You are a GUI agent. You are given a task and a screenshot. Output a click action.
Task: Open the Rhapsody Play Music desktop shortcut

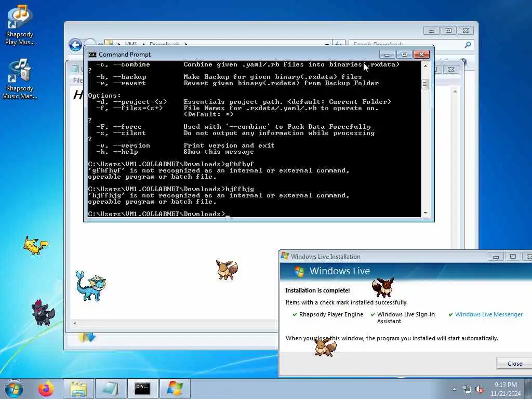click(20, 25)
